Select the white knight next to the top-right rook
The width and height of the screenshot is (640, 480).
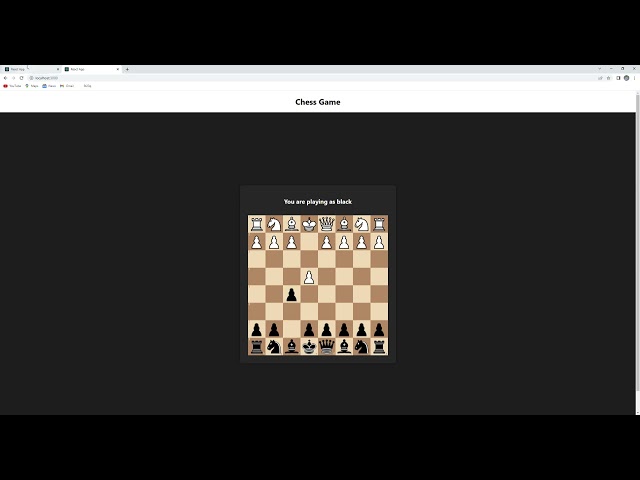pos(362,224)
